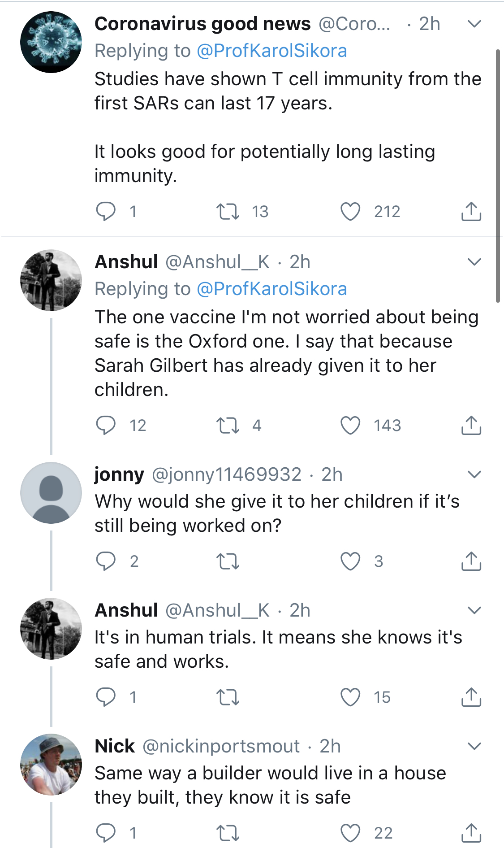Reply to Coronavirus good news tweet
This screenshot has width=504, height=848.
coord(106,211)
